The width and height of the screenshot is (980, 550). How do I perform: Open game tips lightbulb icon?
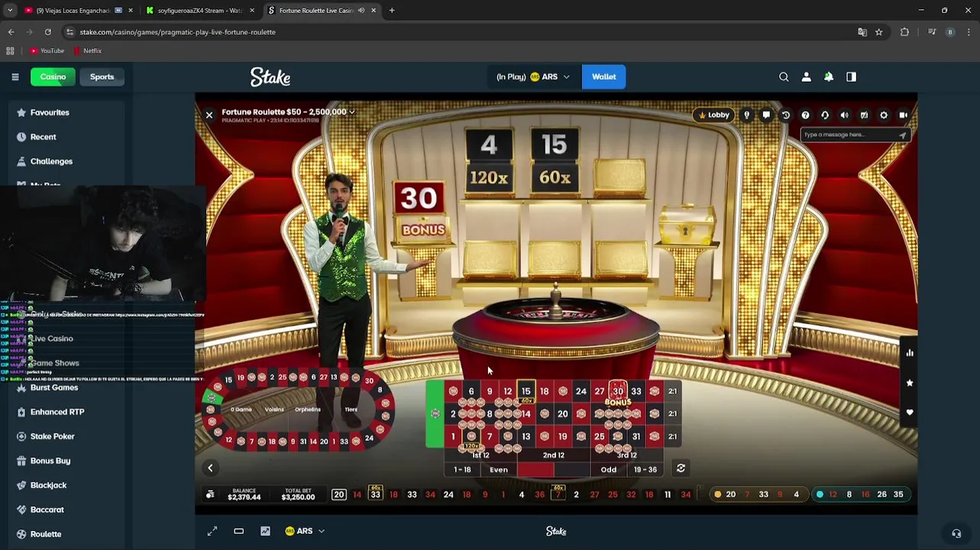(747, 115)
